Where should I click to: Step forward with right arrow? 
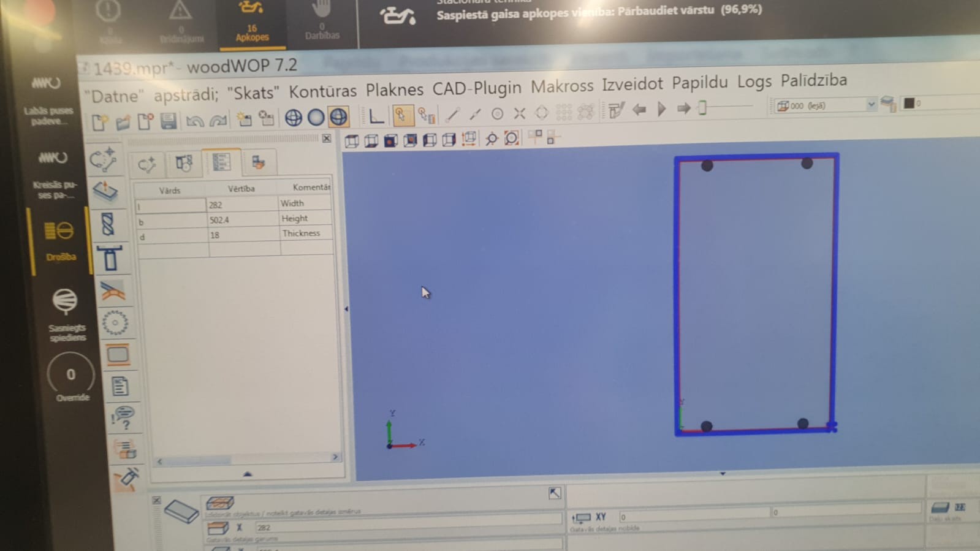[x=683, y=108]
